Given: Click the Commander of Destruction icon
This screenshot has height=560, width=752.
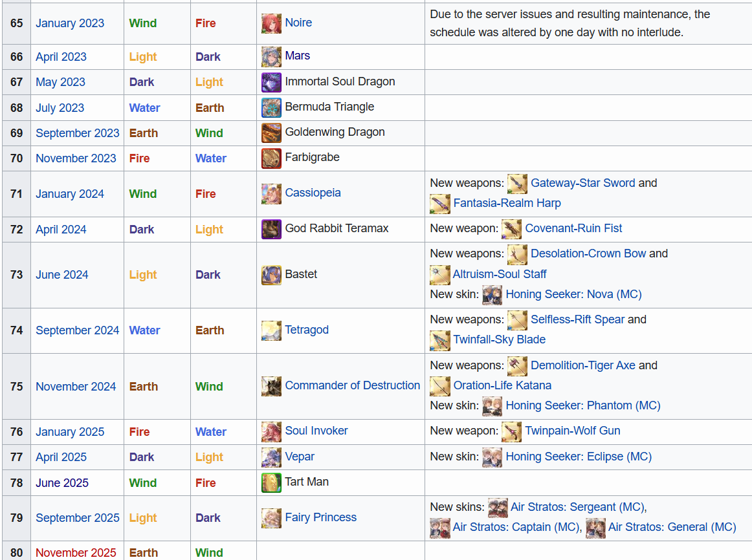Looking at the screenshot, I should coord(271,387).
